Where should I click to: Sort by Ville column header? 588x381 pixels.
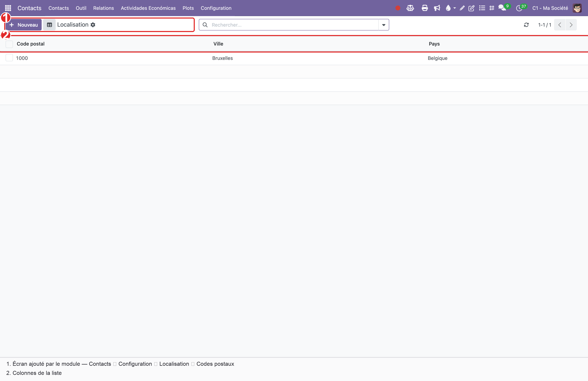click(218, 44)
